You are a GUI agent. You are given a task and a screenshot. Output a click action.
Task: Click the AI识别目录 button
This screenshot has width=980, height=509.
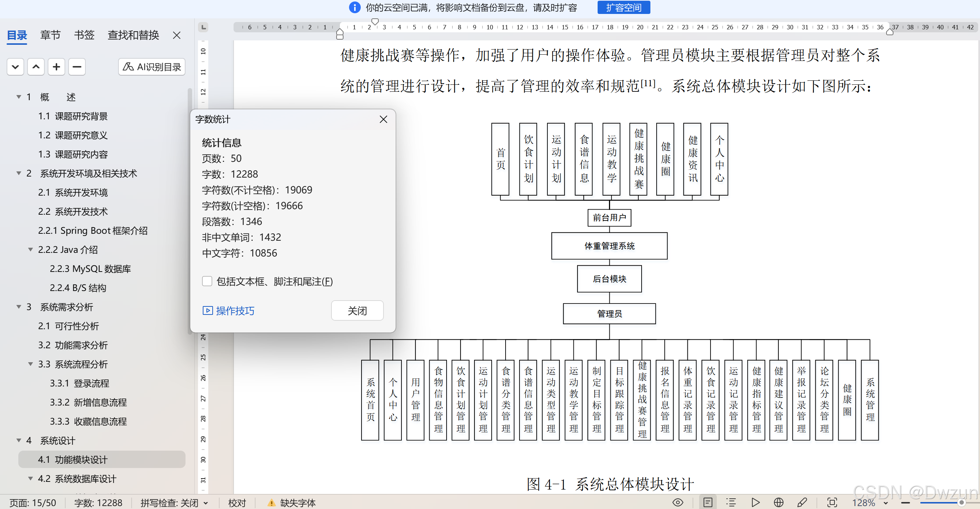151,67
